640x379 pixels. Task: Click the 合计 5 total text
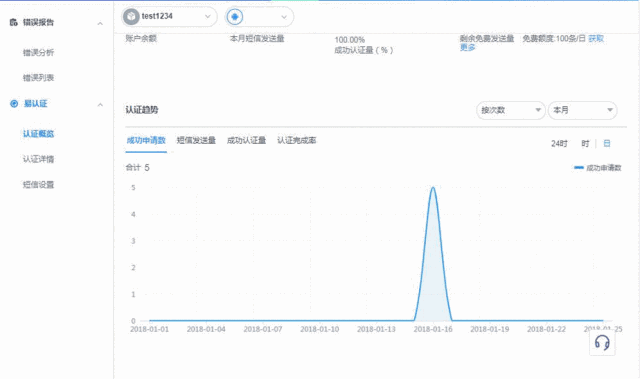[138, 168]
